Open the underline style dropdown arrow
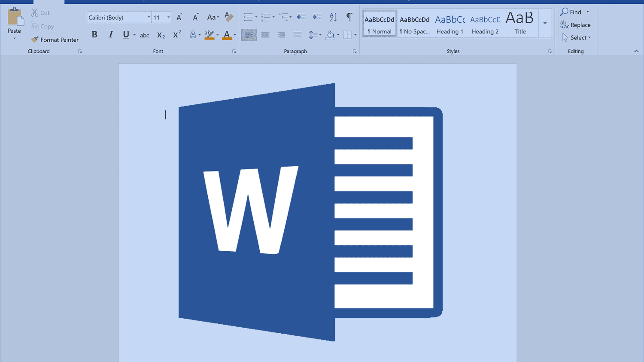 pos(134,35)
